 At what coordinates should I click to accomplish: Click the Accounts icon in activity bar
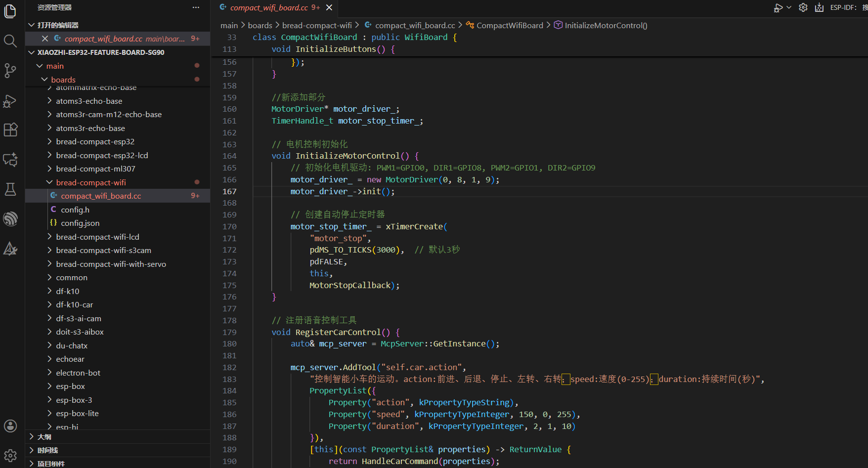(x=10, y=426)
